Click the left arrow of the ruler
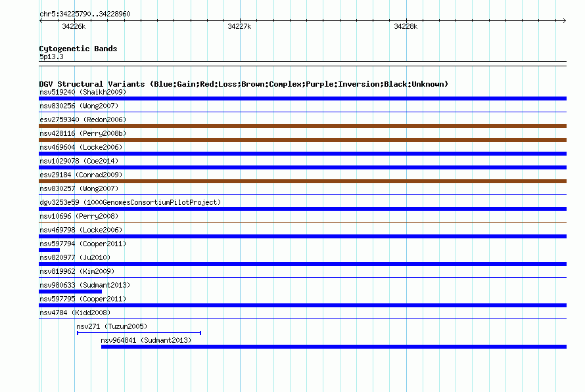The height and width of the screenshot is (392, 585). (x=41, y=20)
